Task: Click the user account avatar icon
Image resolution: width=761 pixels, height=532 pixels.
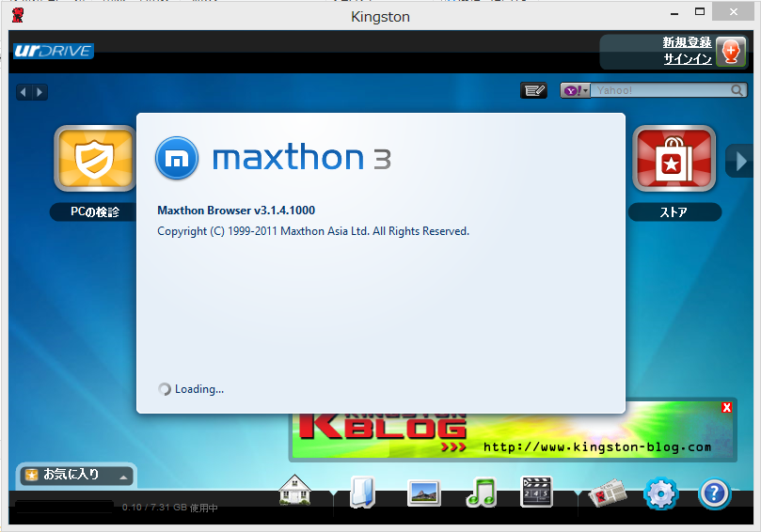Action: click(x=731, y=51)
